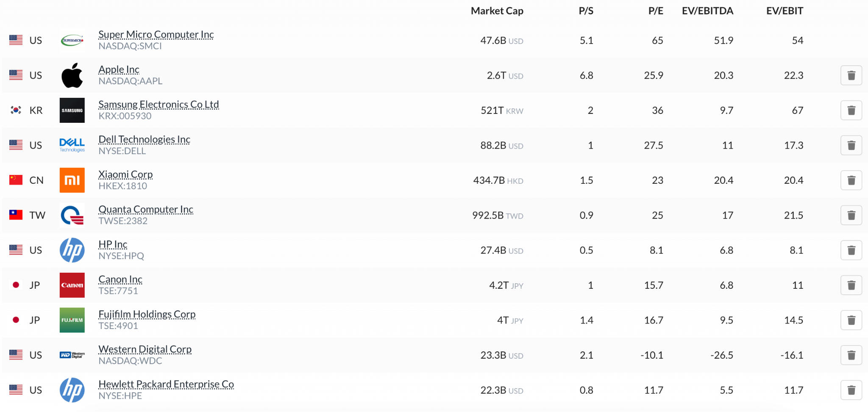Open the Apple Inc company link
Viewport: 868px width, 412px height.
click(x=119, y=69)
